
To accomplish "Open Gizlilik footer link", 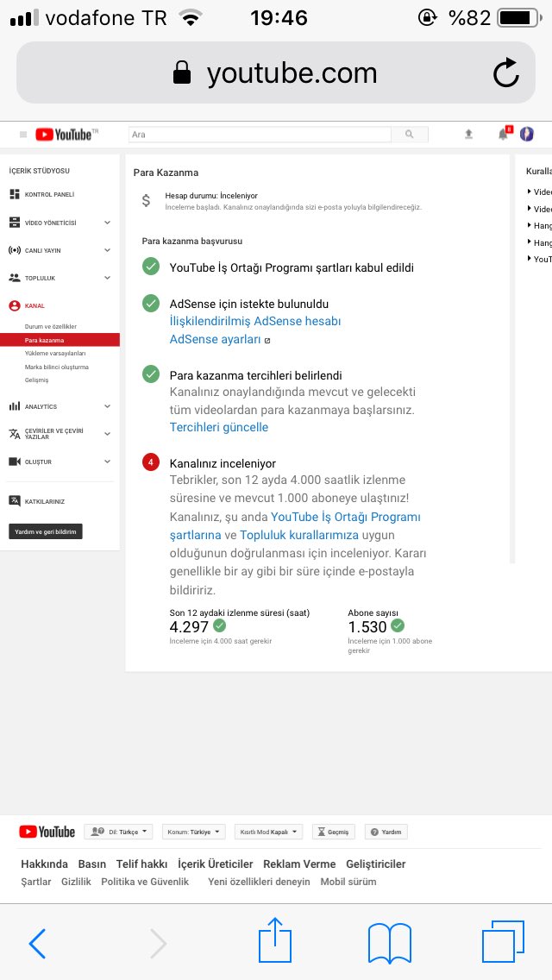I will tap(76, 882).
